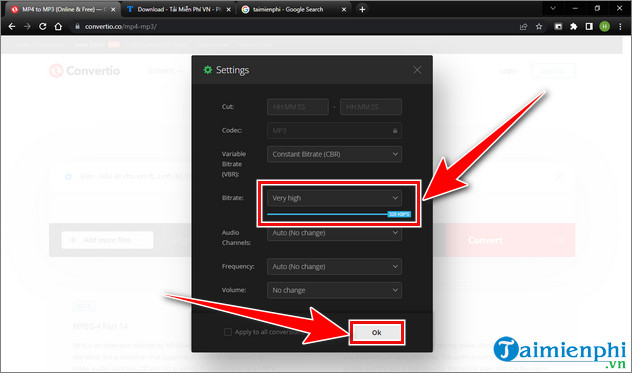Go forward using browser forward arrow

point(27,27)
